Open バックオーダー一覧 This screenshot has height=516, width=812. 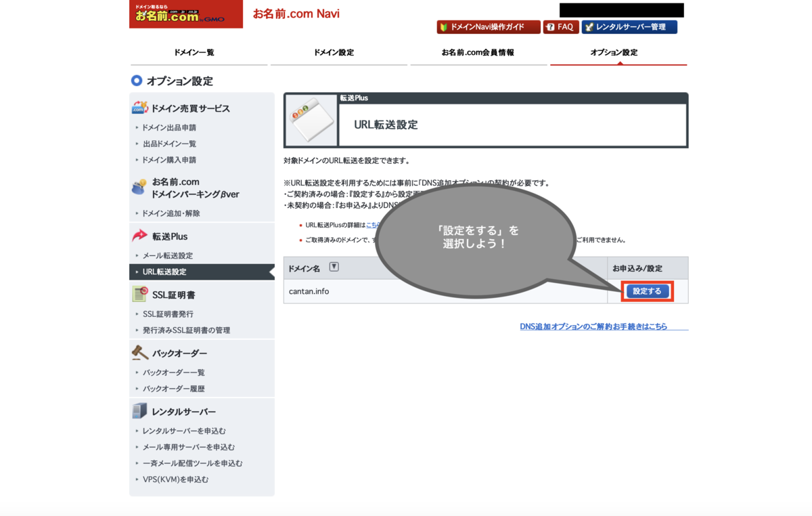(x=173, y=372)
